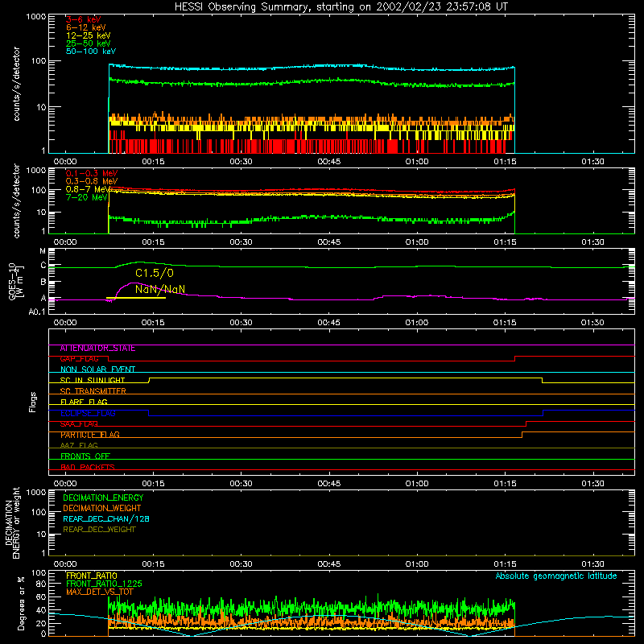The height and width of the screenshot is (644, 644).
Task: Click 00:45 tick under GOES plot
Action: point(329,323)
